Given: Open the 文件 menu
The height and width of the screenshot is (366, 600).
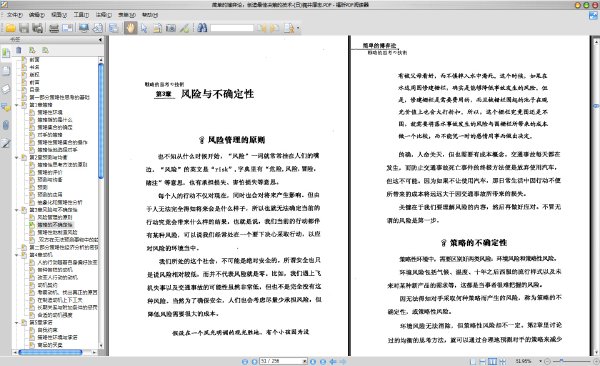Looking at the screenshot, I should 15,15.
